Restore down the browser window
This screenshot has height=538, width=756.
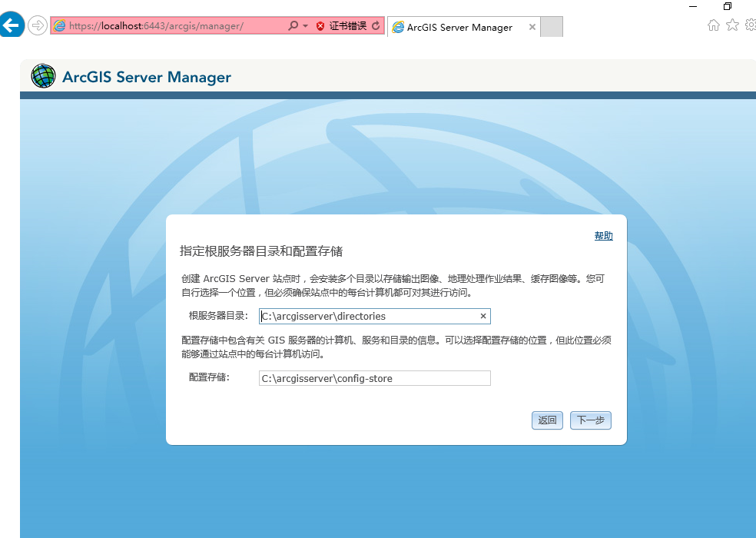point(728,6)
